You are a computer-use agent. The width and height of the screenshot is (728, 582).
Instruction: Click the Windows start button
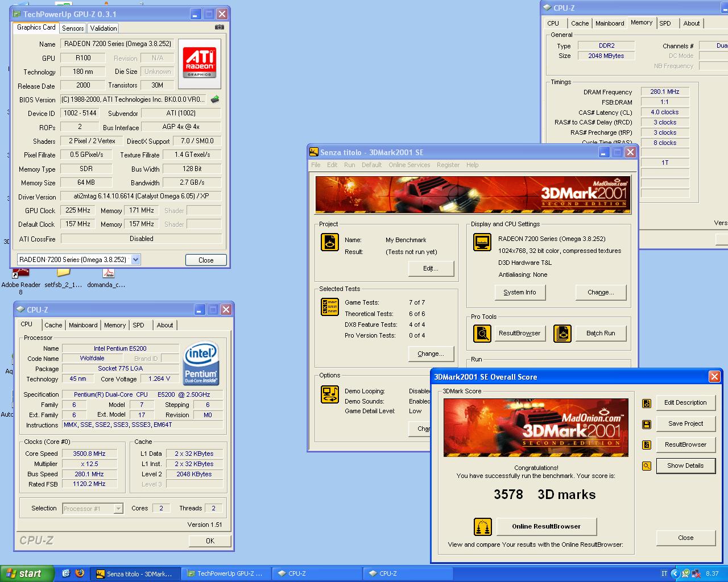coord(27,573)
